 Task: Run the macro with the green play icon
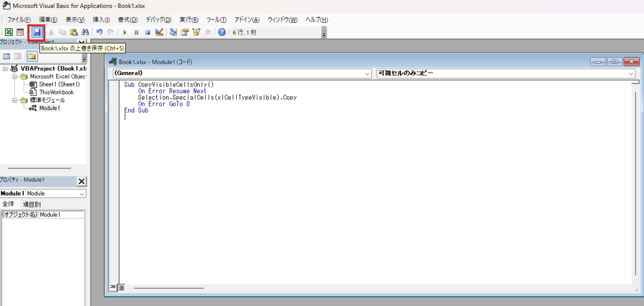pyautogui.click(x=125, y=32)
